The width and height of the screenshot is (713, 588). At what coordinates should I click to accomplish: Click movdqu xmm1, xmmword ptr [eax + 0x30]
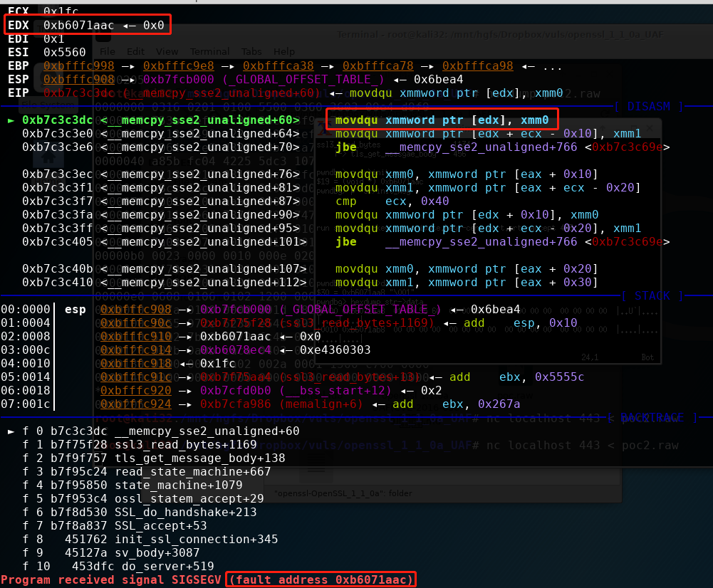[467, 282]
